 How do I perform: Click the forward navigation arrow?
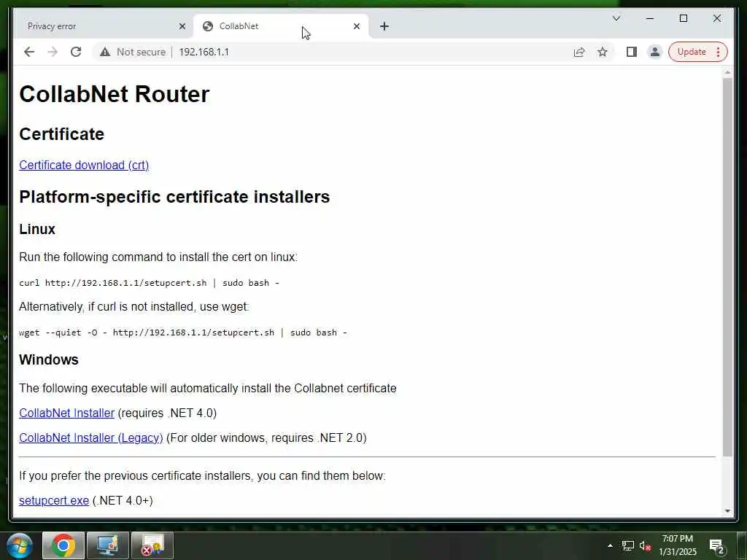tap(53, 52)
